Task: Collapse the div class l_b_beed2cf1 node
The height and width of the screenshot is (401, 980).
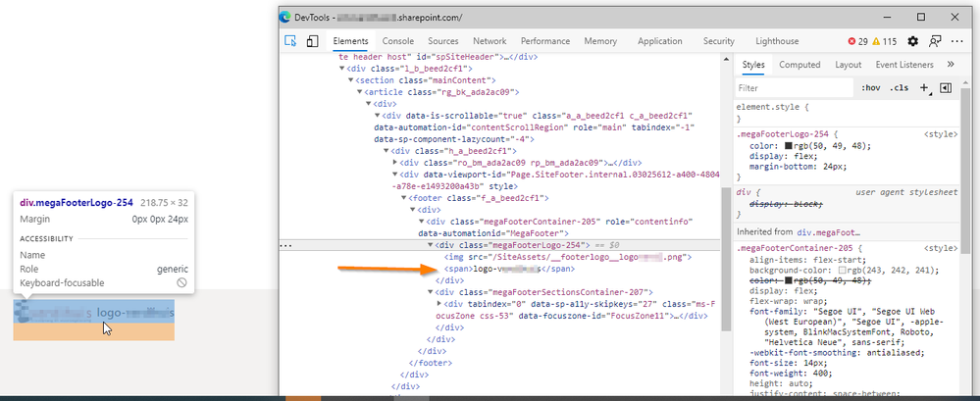Action: 342,69
